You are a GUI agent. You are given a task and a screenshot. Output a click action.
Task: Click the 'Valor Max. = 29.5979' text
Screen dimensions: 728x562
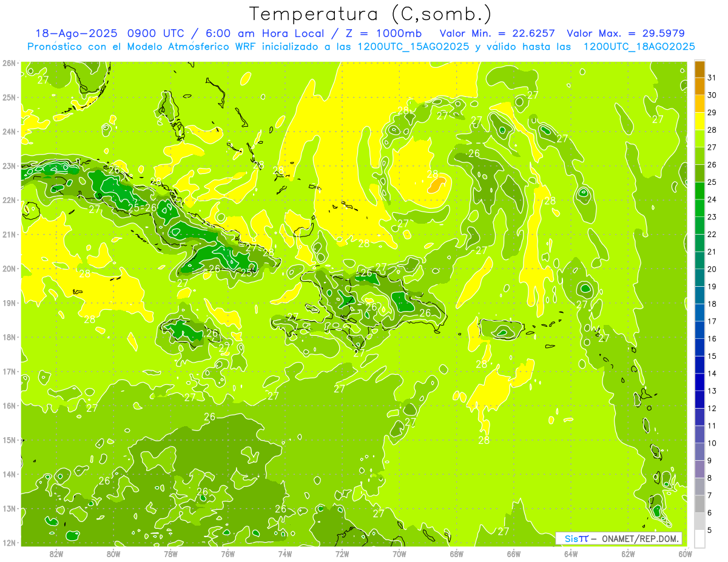[625, 33]
